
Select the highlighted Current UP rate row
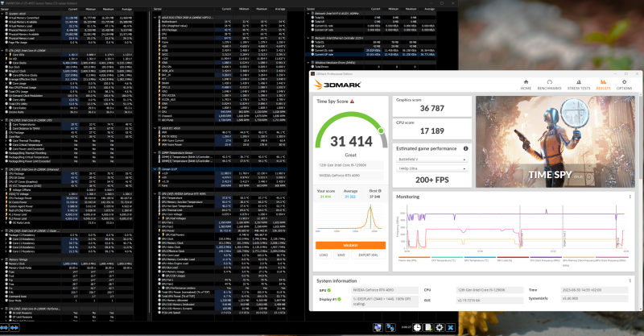(370, 54)
